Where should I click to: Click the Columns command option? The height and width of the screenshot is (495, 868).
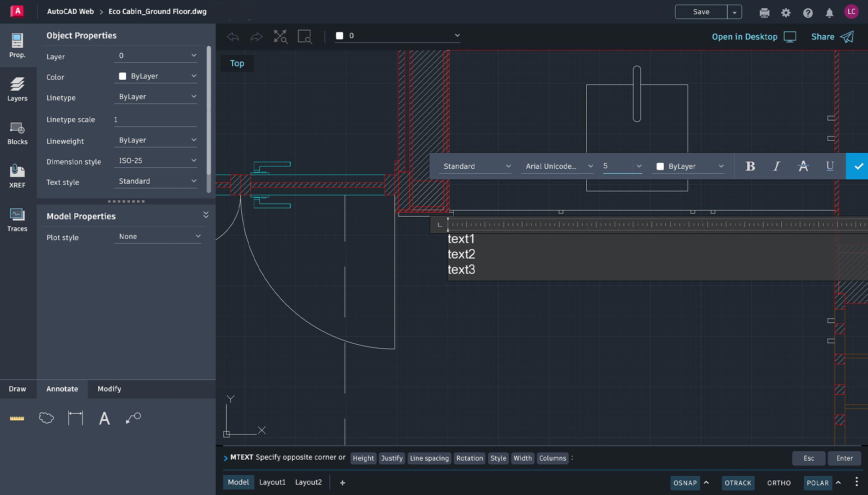(x=552, y=458)
